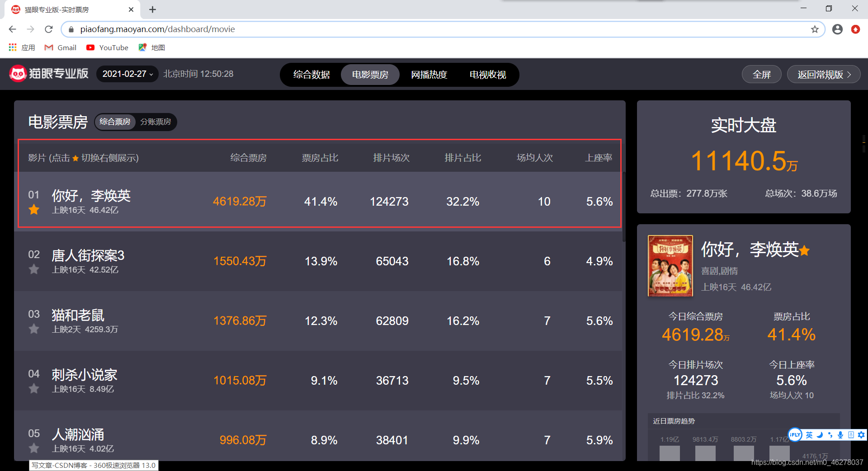Open the Gmail bookmark
Screen dimensions: 868x471
point(61,47)
